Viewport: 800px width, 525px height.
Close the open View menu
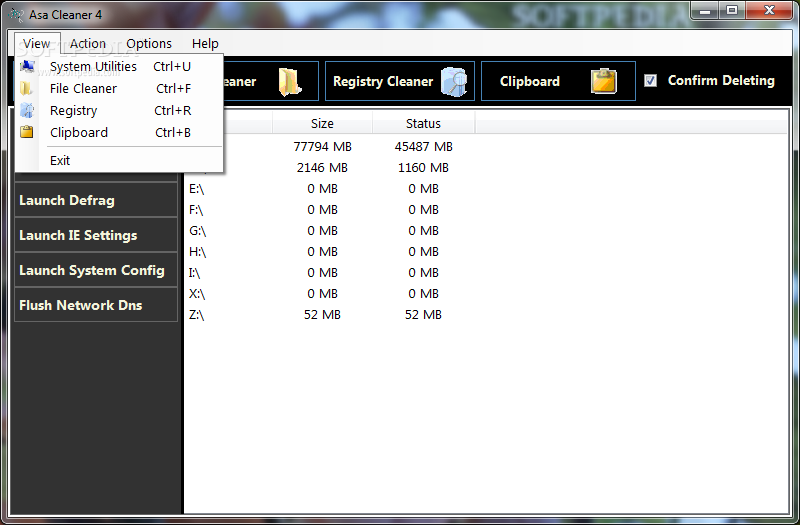click(x=37, y=44)
